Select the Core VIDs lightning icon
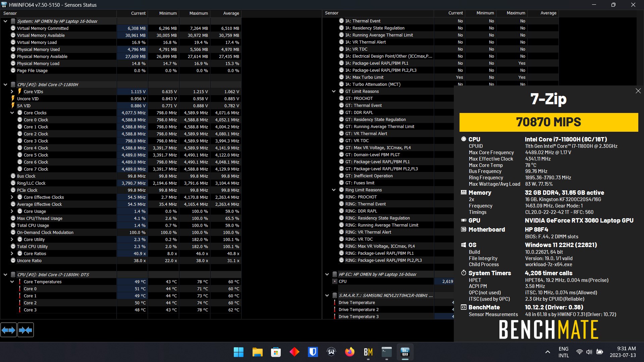Screen dimensions: 644x362 pos(20,92)
